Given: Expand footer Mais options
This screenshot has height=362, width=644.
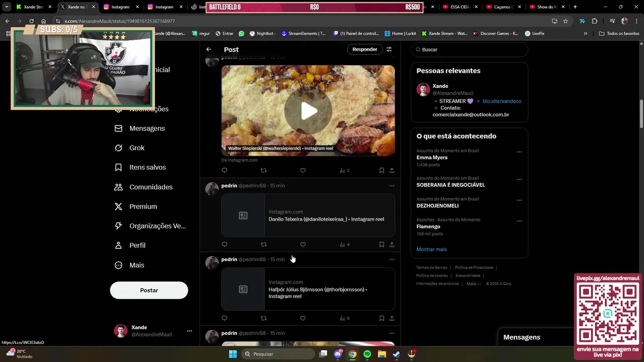Looking at the screenshot, I should (473, 284).
